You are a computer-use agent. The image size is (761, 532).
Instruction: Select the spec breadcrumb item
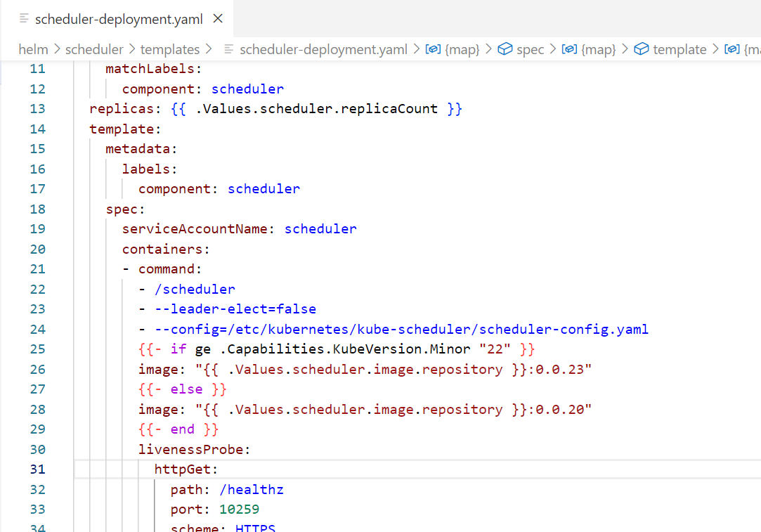pos(530,49)
